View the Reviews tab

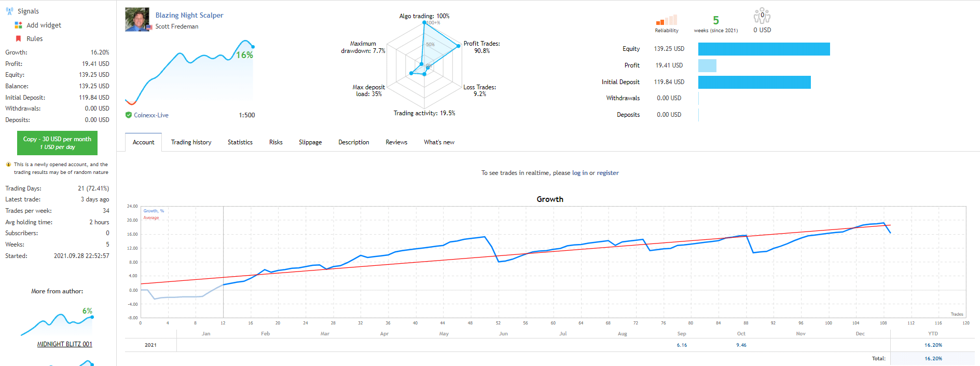click(x=396, y=142)
